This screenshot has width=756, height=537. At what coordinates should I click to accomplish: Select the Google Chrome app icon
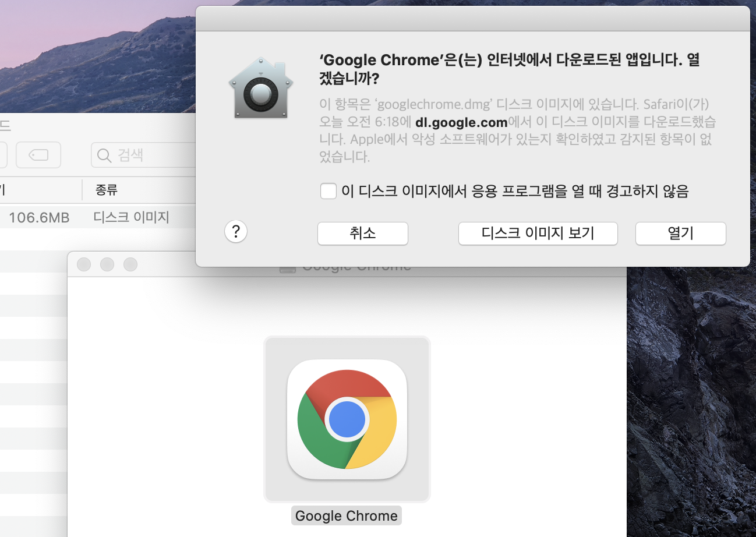click(x=347, y=419)
